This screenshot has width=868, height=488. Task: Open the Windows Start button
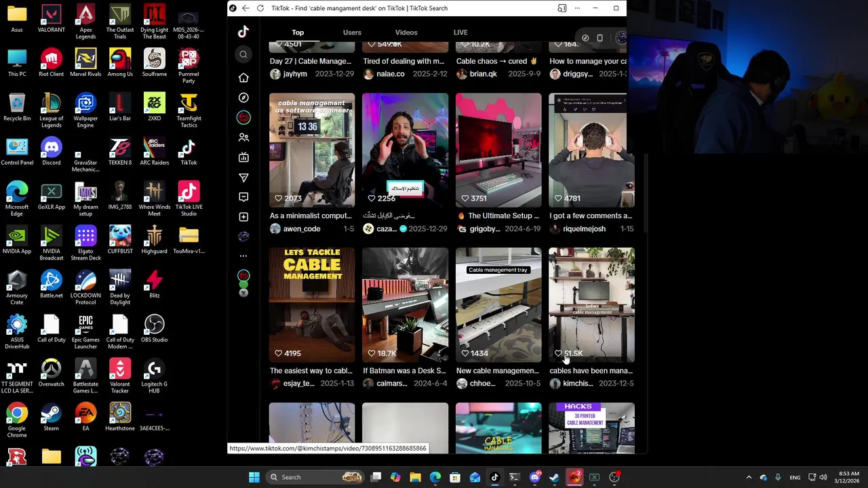[x=254, y=477]
